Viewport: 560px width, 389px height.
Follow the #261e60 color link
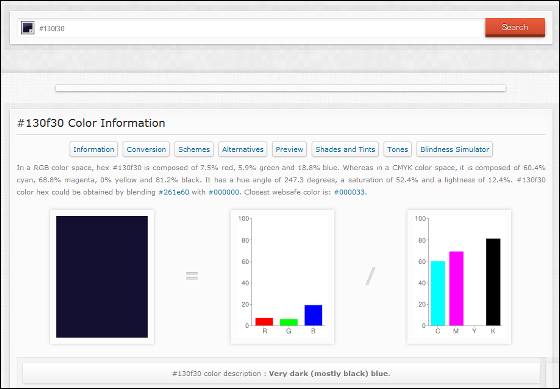coord(174,192)
